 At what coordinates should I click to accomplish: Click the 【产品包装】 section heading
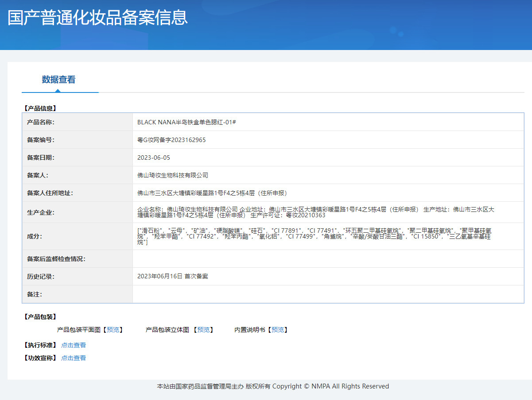40,317
